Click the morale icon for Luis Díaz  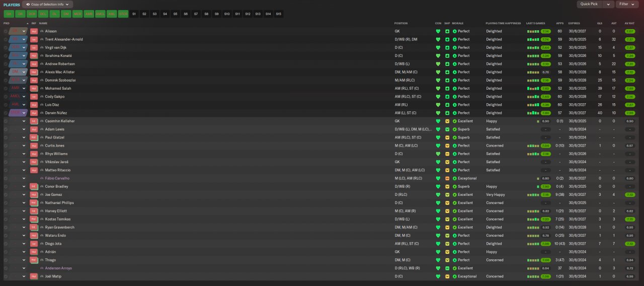455,105
